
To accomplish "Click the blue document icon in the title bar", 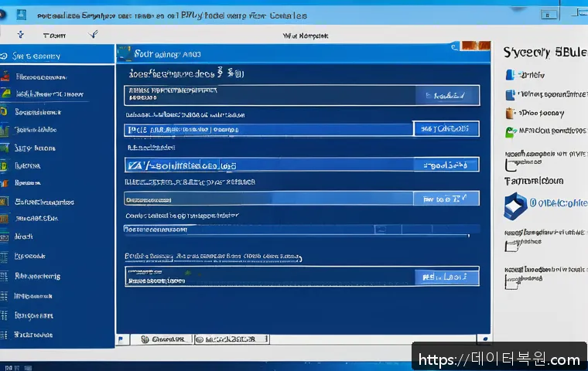I will point(22,15).
